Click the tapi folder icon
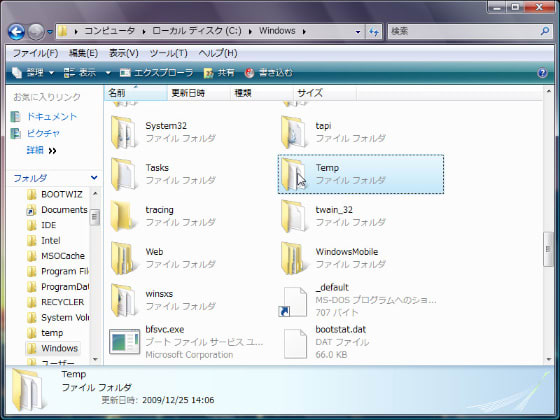 (x=293, y=132)
